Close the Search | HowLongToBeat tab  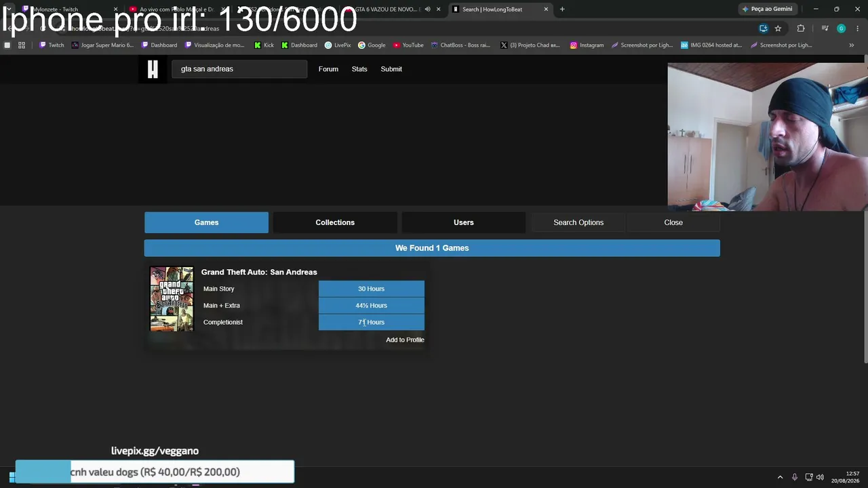tap(546, 9)
